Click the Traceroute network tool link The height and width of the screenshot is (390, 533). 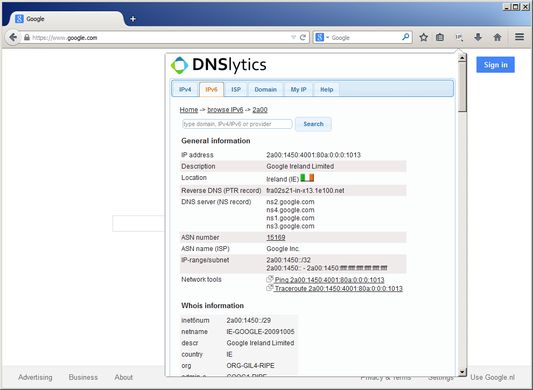coord(338,289)
